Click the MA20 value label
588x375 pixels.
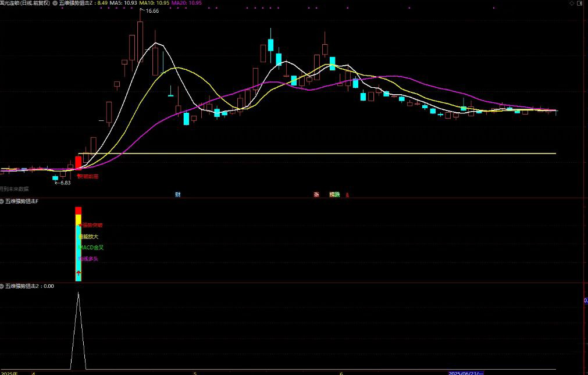(x=187, y=3)
